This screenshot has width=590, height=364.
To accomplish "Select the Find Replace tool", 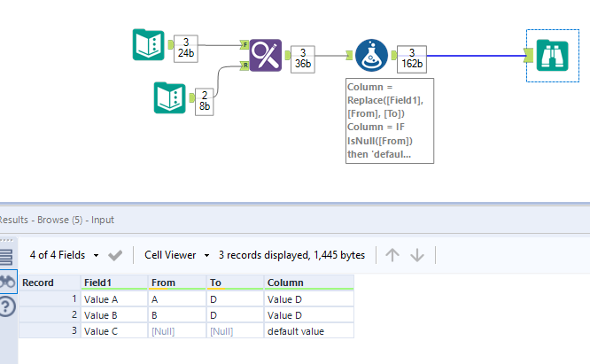I will coord(266,55).
